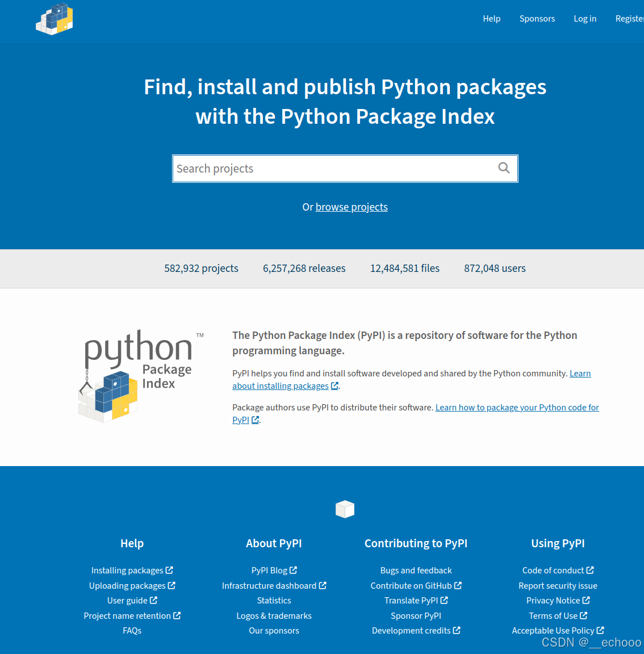This screenshot has height=654, width=644.
Task: Open the FAQs footer link
Action: 132,631
